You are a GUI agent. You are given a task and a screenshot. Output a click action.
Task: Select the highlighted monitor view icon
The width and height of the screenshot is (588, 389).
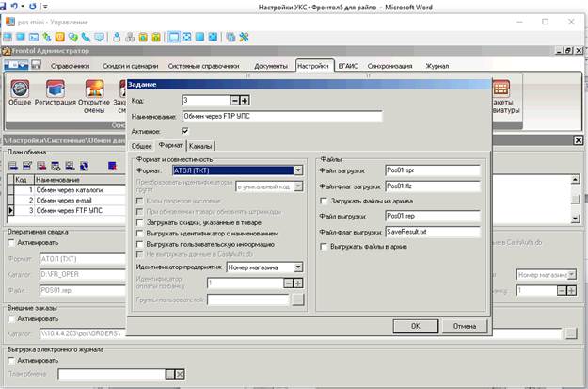pyautogui.click(x=174, y=37)
